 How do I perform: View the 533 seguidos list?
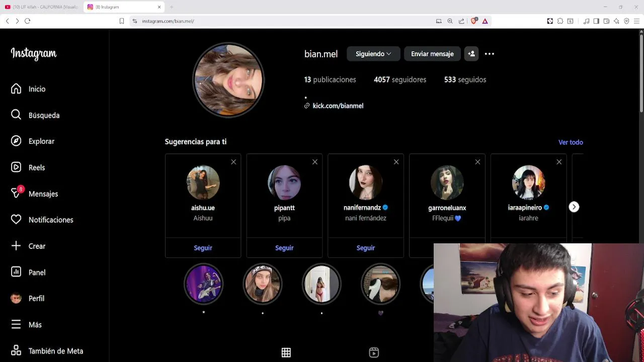tap(465, 79)
